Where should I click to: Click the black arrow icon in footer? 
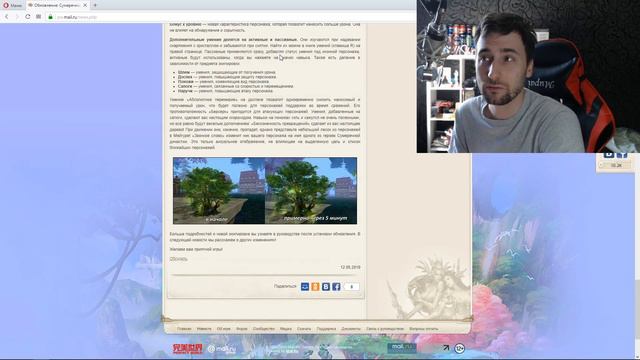(x=446, y=348)
